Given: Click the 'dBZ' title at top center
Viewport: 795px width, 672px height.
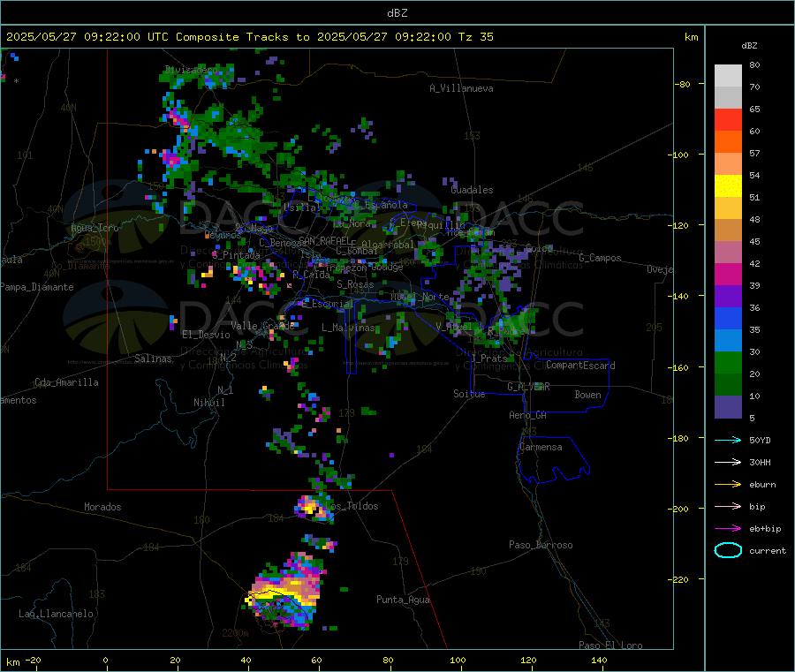Looking at the screenshot, I should click(397, 13).
